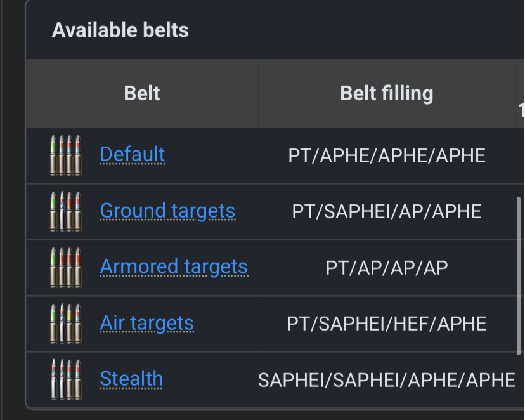Click the PT/AP/AP/AP belt filling cell
This screenshot has height=420, width=525.
[387, 267]
